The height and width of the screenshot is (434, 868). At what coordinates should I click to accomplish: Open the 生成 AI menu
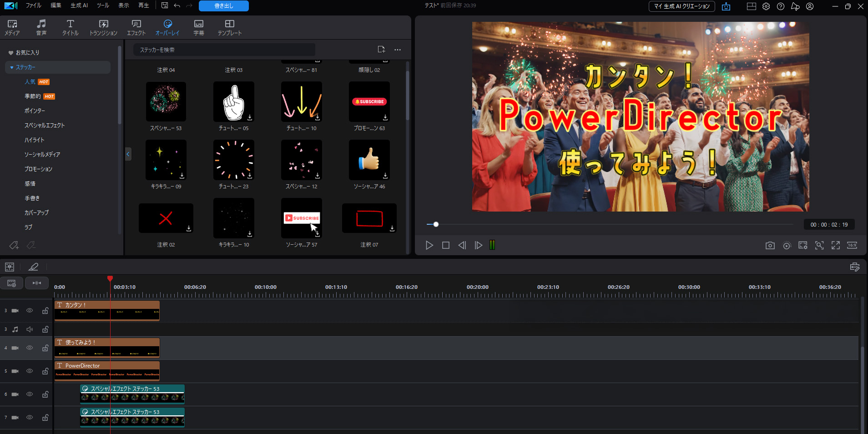79,5
